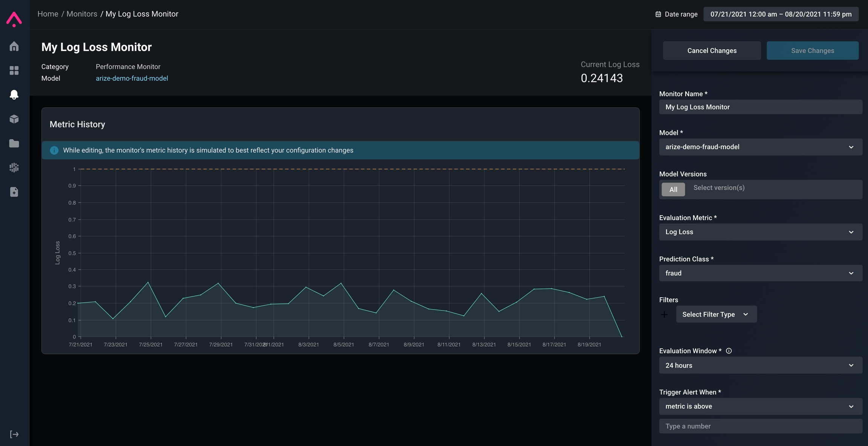Click the file upload document icon
Viewport: 868px width, 446px height.
pyautogui.click(x=14, y=192)
